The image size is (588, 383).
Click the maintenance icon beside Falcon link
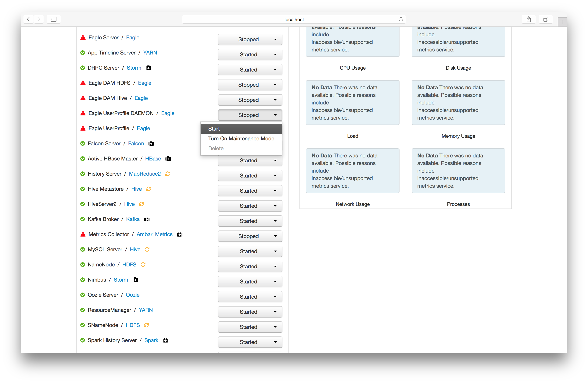click(x=151, y=144)
